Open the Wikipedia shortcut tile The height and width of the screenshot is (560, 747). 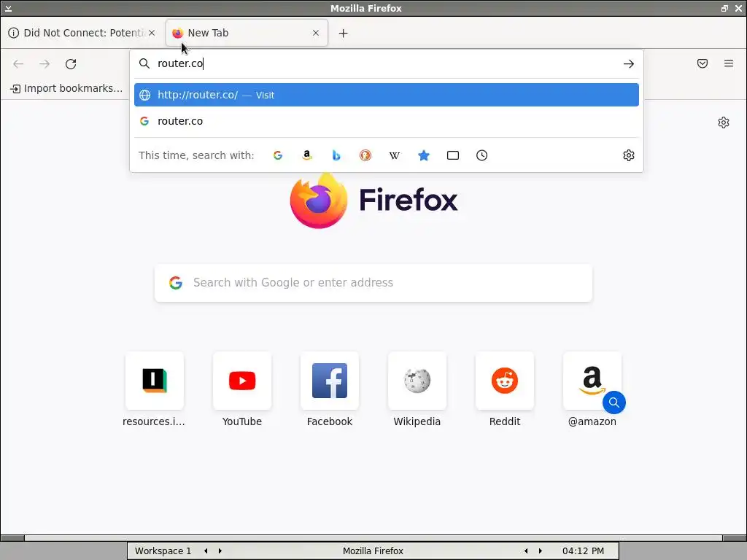(x=417, y=381)
